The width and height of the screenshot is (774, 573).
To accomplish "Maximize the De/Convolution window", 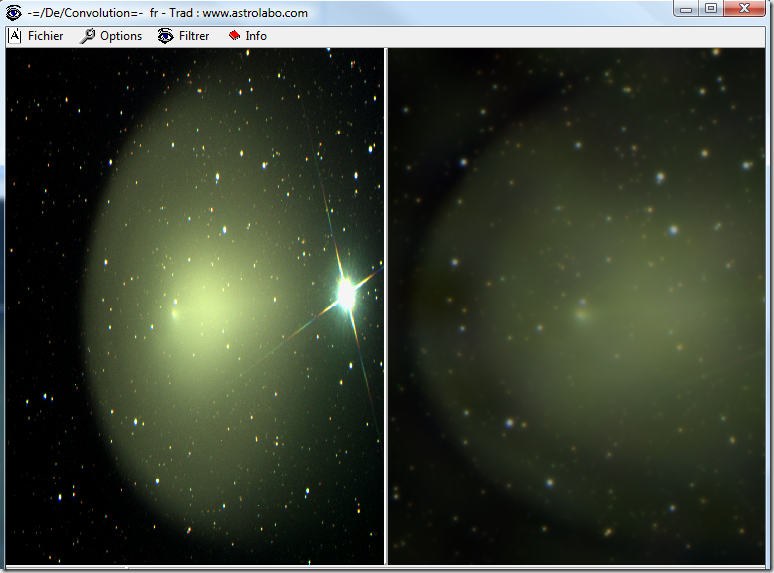I will pos(711,9).
